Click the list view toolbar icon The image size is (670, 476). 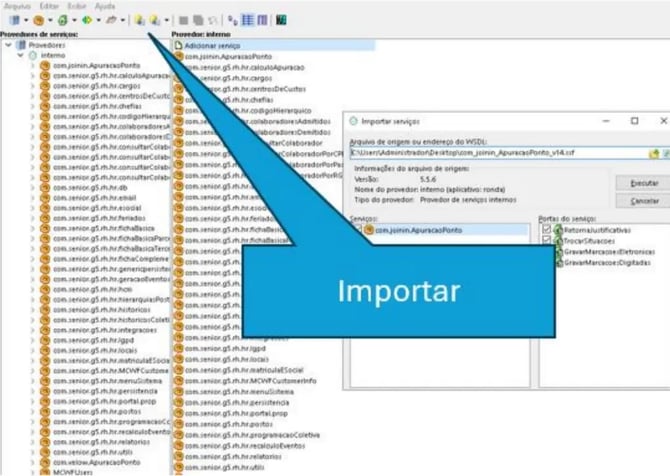(247, 20)
